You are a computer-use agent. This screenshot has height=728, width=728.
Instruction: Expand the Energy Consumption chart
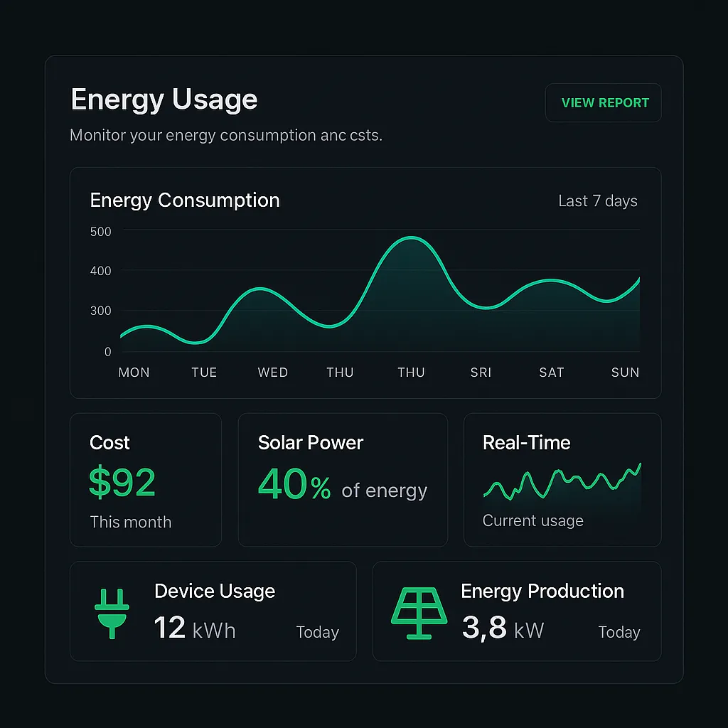(x=365, y=281)
